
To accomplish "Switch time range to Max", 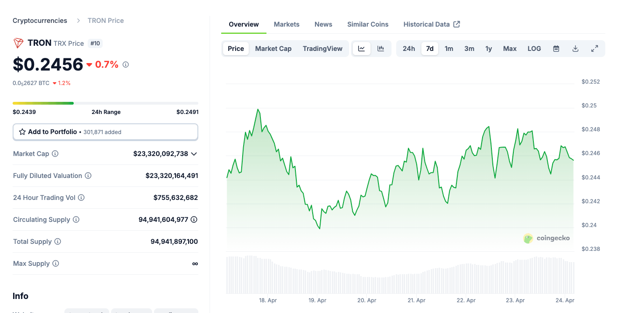I will [x=510, y=48].
